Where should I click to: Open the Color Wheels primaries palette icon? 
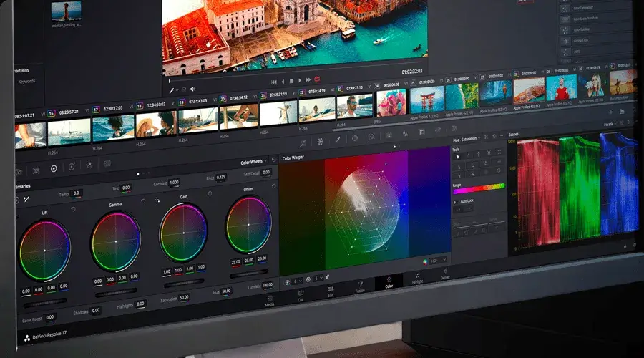[54, 168]
